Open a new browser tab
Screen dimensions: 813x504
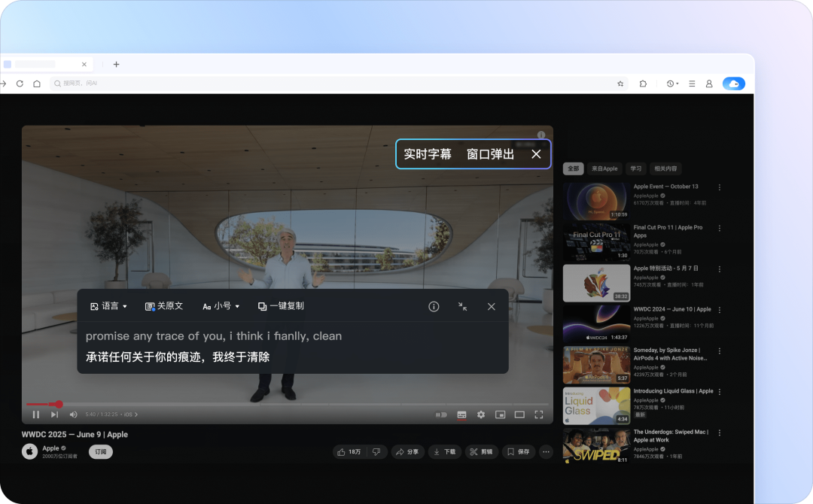coord(116,64)
